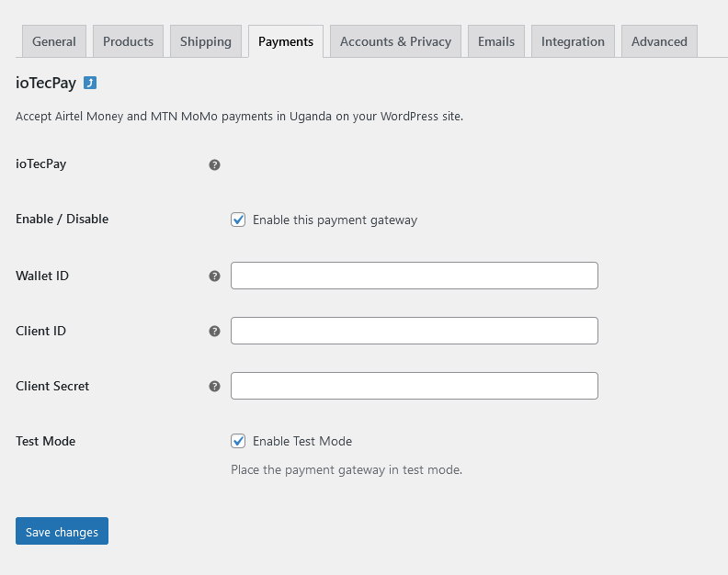The width and height of the screenshot is (728, 575).
Task: Open the General settings tab
Action: click(x=54, y=41)
